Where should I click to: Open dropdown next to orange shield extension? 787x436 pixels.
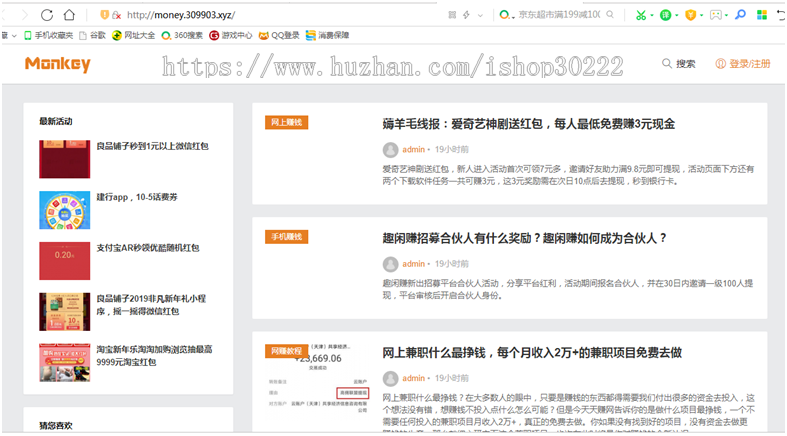pyautogui.click(x=702, y=16)
